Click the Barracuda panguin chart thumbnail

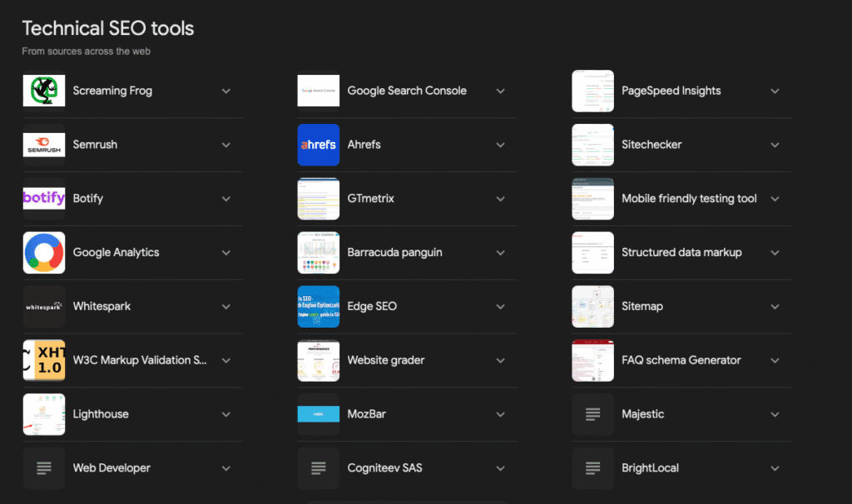pos(319,253)
